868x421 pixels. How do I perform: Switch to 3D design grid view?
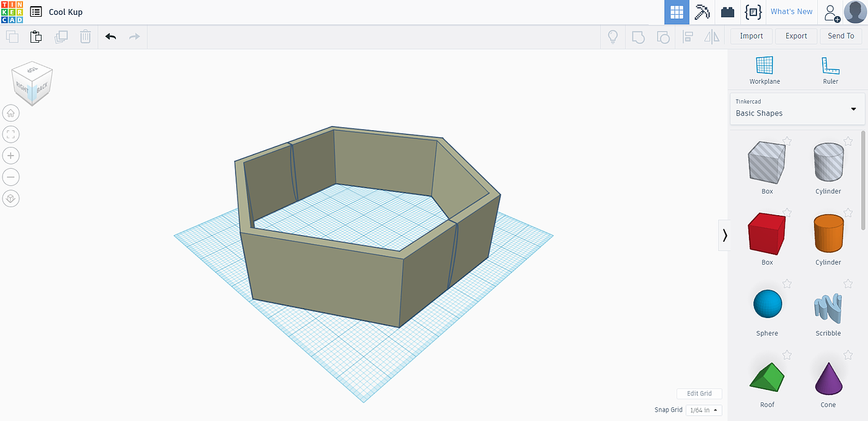pos(676,12)
